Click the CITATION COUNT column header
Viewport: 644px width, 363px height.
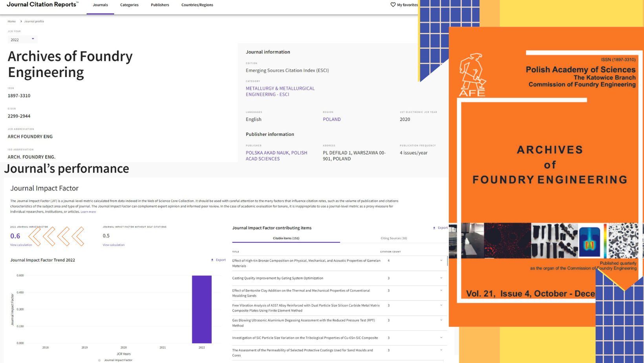pos(390,252)
